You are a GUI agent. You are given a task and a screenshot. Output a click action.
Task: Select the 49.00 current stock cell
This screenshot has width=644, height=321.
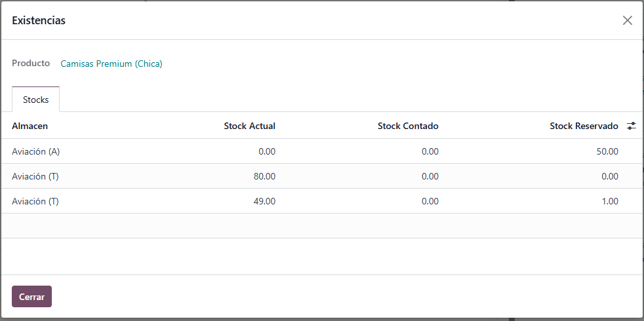click(264, 201)
